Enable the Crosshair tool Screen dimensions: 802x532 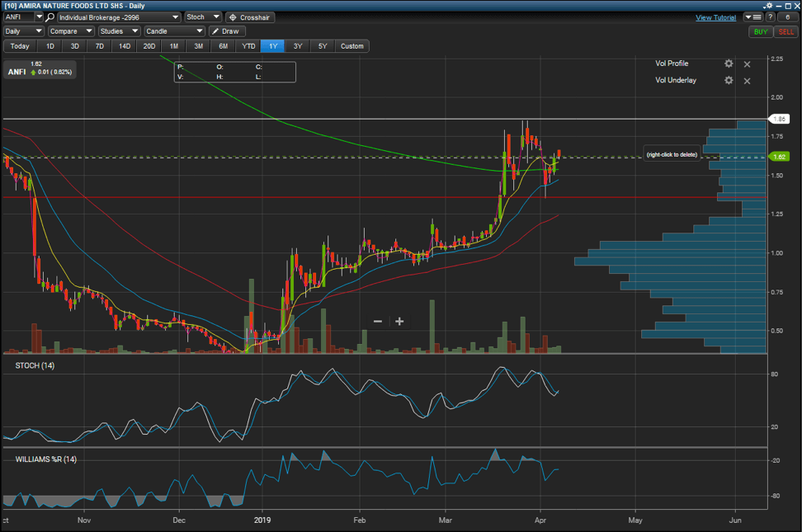coord(250,17)
